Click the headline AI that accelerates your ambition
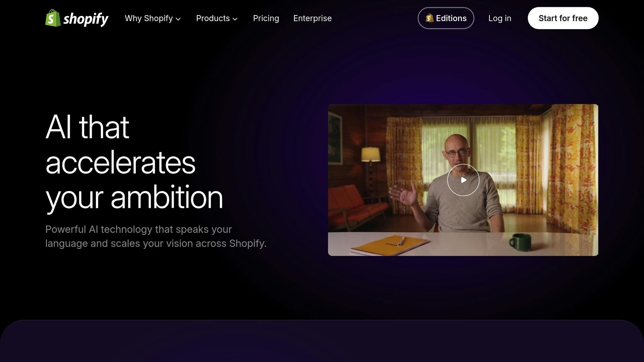Screen dimensions: 644x362 pos(134,162)
